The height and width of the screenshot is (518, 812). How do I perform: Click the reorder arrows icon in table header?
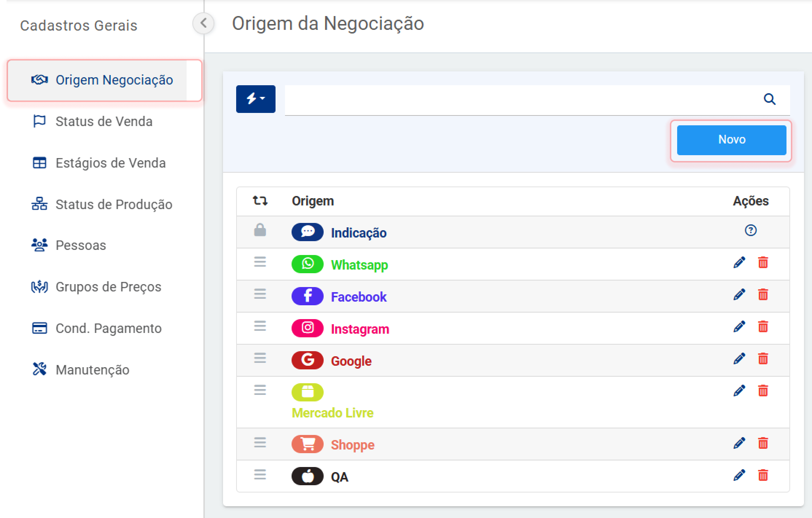[x=260, y=201]
